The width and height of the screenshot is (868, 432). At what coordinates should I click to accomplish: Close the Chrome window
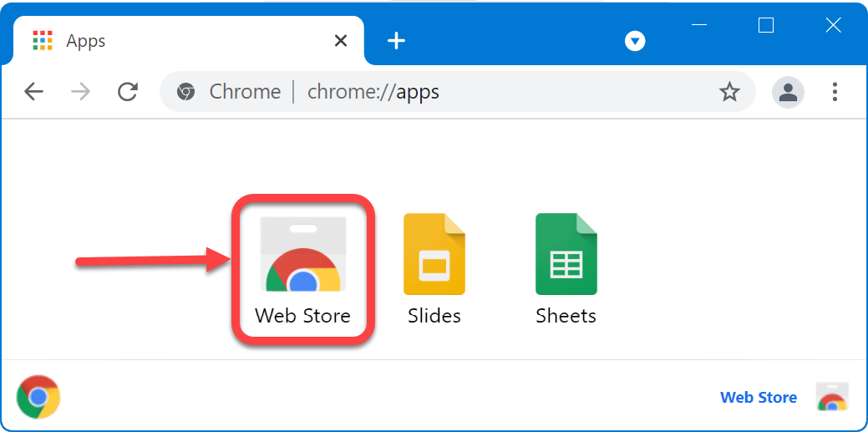pos(833,25)
